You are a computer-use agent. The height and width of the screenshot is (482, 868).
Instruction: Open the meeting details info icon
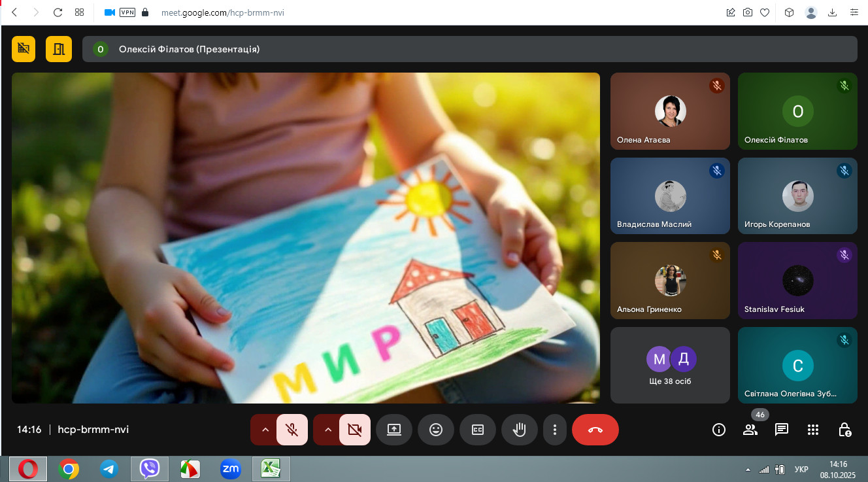[719, 430]
